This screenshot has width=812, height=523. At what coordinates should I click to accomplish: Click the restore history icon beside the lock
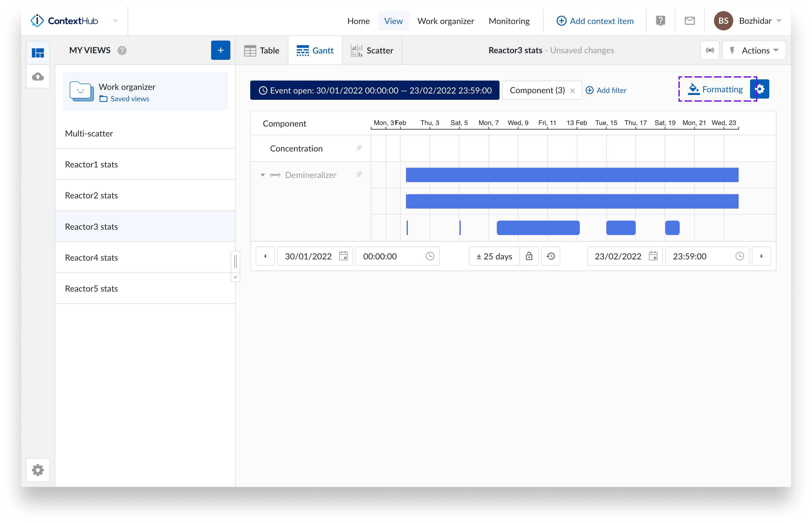550,256
